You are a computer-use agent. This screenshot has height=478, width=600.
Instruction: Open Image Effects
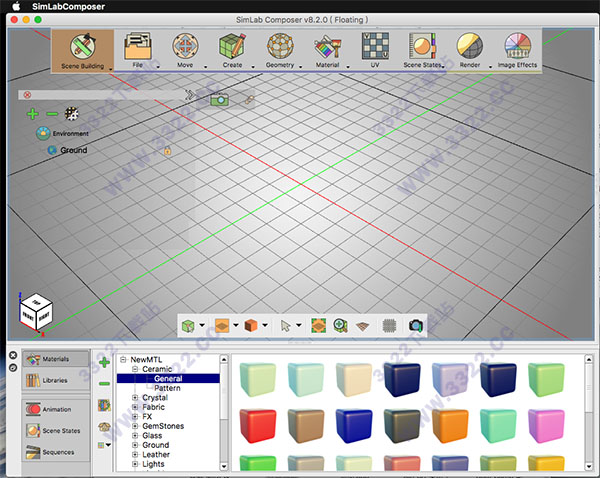click(517, 51)
